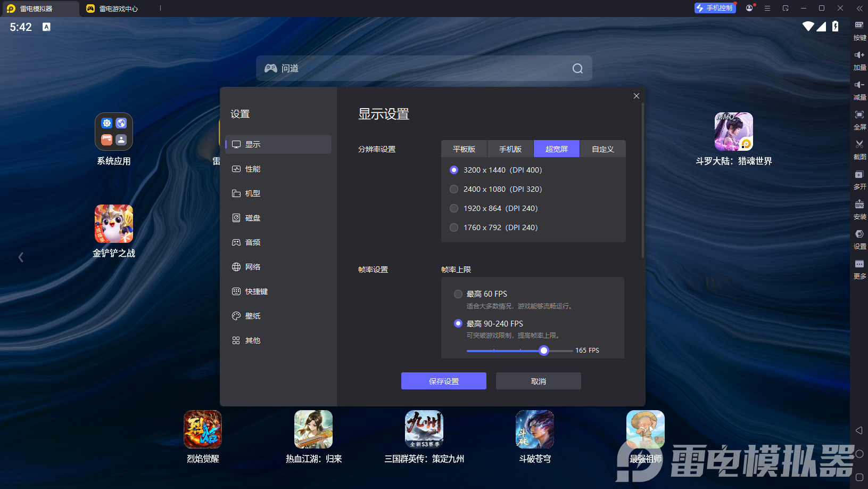
Task: Open the 壁纸 settings section
Action: click(278, 316)
